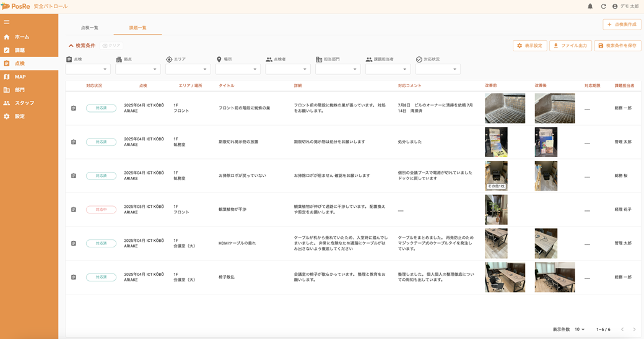This screenshot has height=339, width=644.
Task: Switch to the 点検一覧 tab
Action: tap(89, 28)
